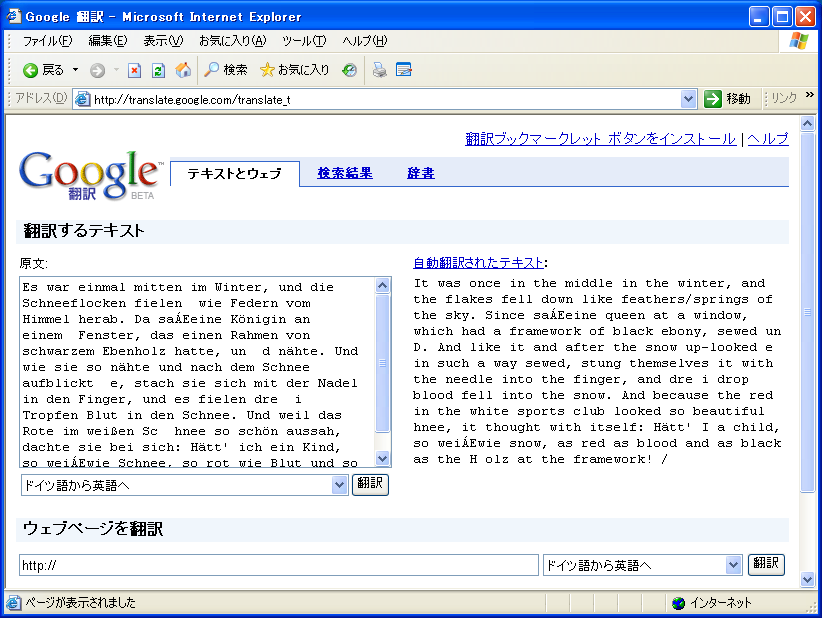Click the History clock icon
Image resolution: width=822 pixels, height=618 pixels.
point(349,70)
